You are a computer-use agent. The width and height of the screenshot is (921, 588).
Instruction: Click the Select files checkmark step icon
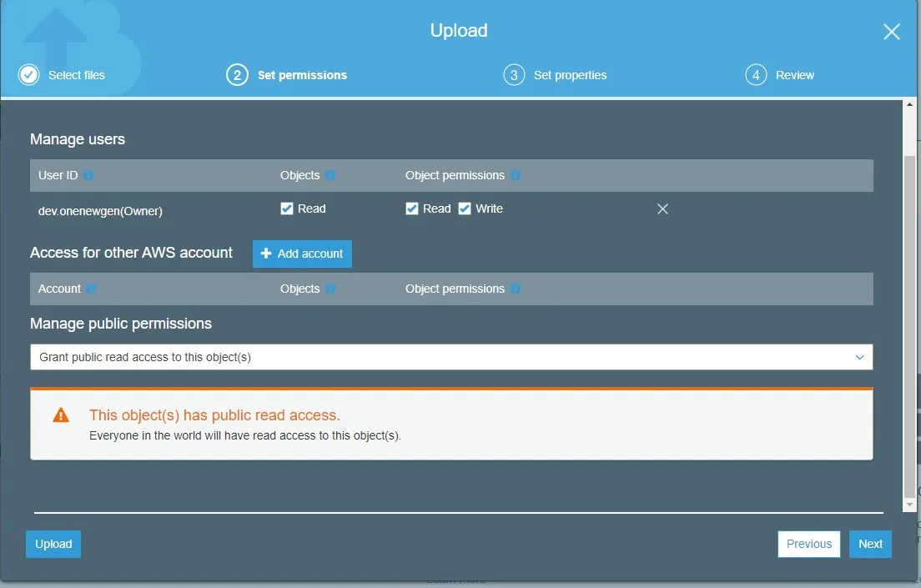coord(28,74)
